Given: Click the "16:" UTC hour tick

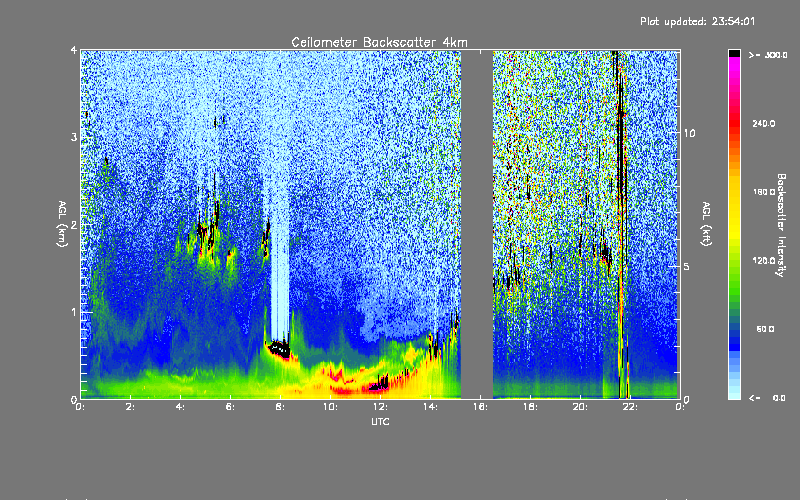Looking at the screenshot, I should pyautogui.click(x=480, y=407).
